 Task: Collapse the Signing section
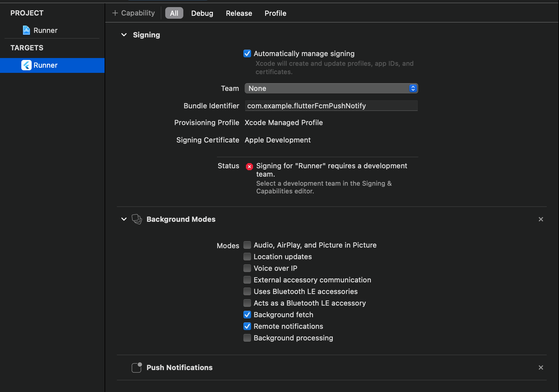coord(124,35)
